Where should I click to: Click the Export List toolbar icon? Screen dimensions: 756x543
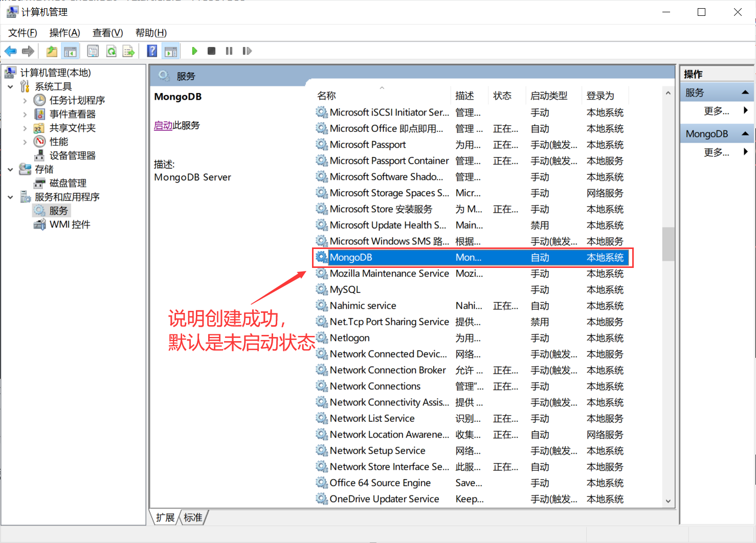128,51
